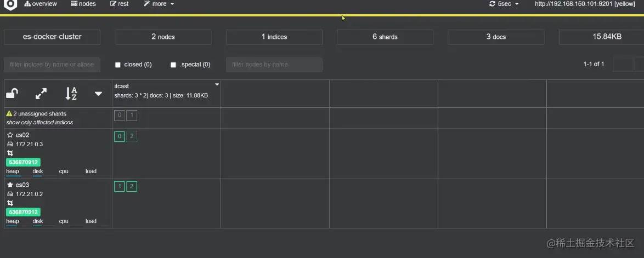This screenshot has height=258, width=644.
Task: Click the 536870912 heap badge on es03
Action: pos(24,212)
